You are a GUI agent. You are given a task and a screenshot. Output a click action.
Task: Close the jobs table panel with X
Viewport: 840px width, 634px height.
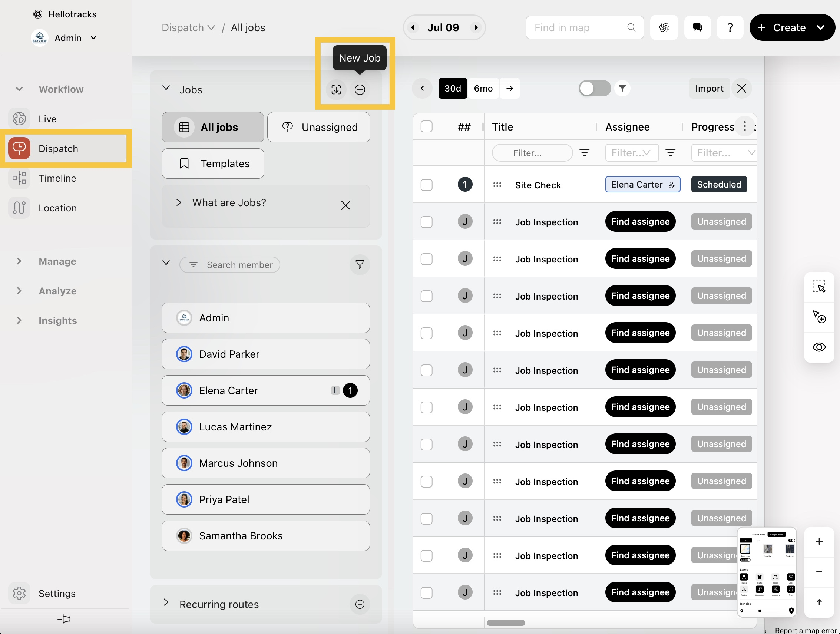pos(741,89)
